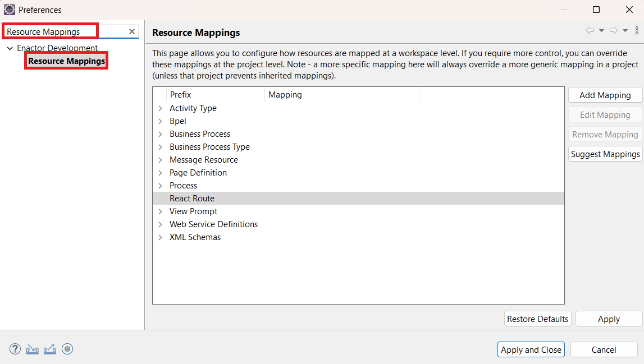Expand the Business Process Type row
The width and height of the screenshot is (644, 364).
tap(160, 147)
